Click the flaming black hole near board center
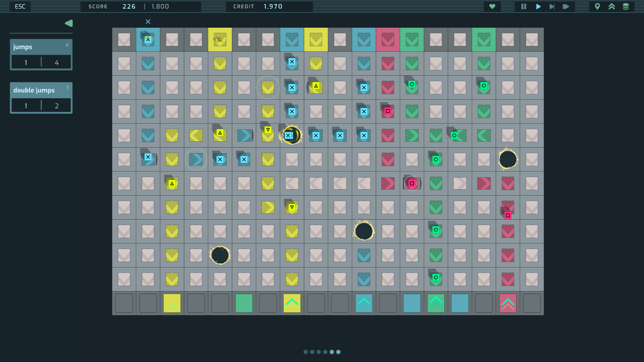The width and height of the screenshot is (644, 362). click(364, 231)
